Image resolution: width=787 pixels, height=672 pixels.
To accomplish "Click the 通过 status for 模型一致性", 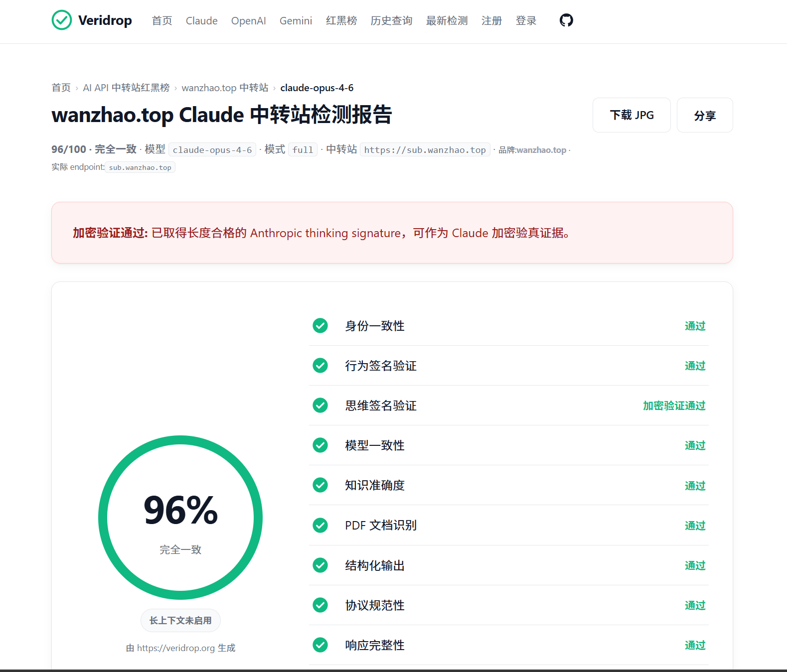I will tap(695, 445).
